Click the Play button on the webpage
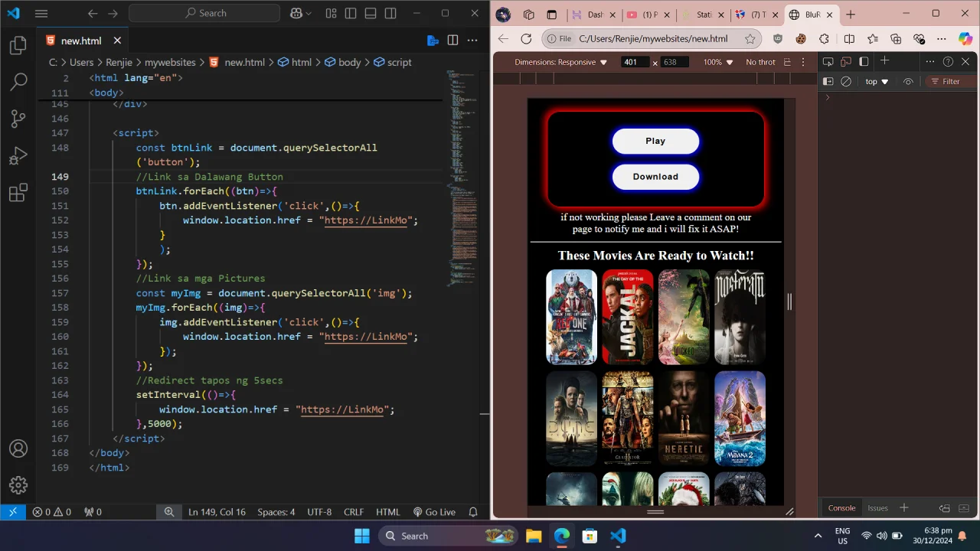Viewport: 980px width, 551px height. (x=655, y=141)
